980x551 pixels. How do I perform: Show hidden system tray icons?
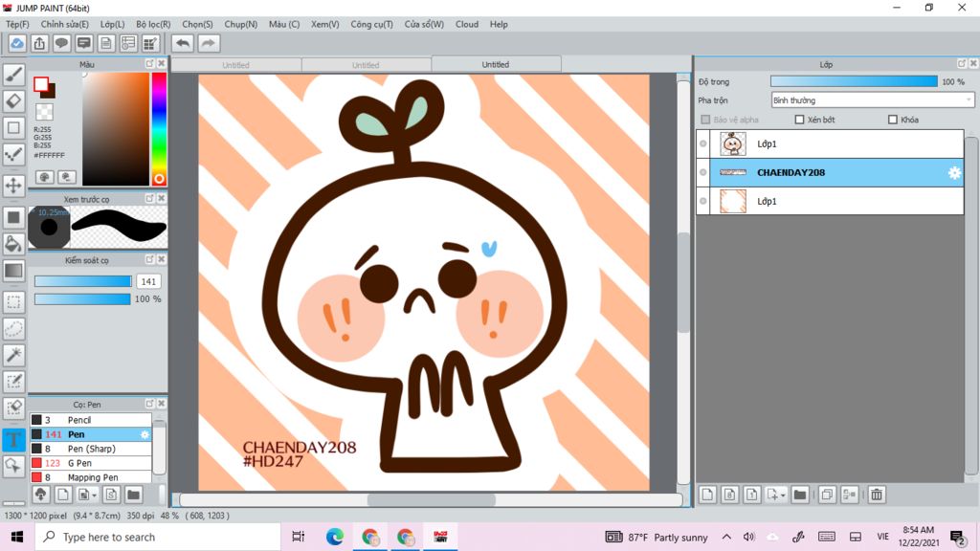click(726, 537)
